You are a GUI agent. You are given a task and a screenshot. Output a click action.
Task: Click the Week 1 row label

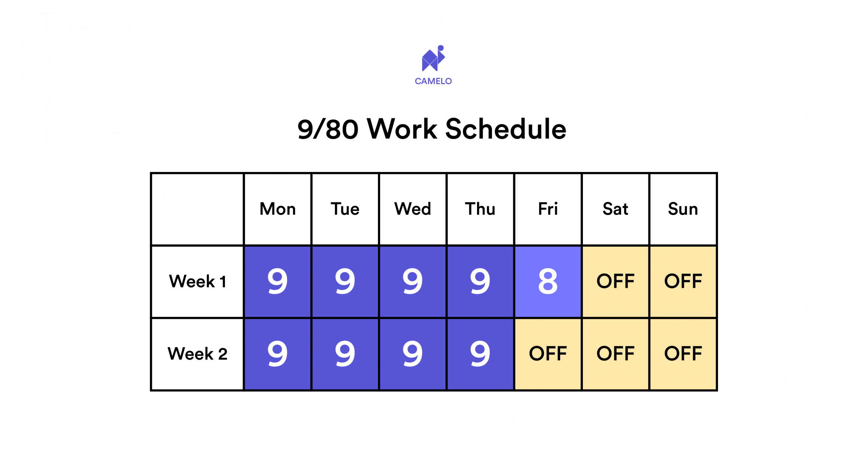[x=198, y=281]
